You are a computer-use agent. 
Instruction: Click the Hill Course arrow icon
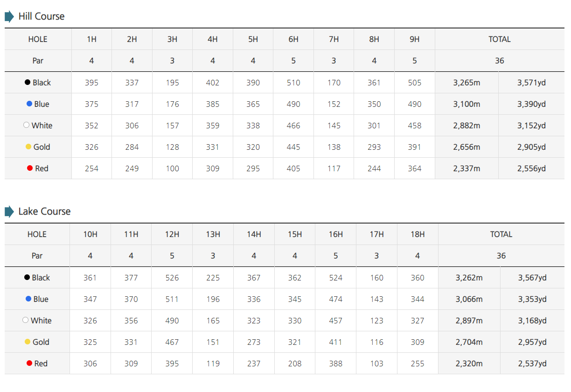(x=9, y=17)
